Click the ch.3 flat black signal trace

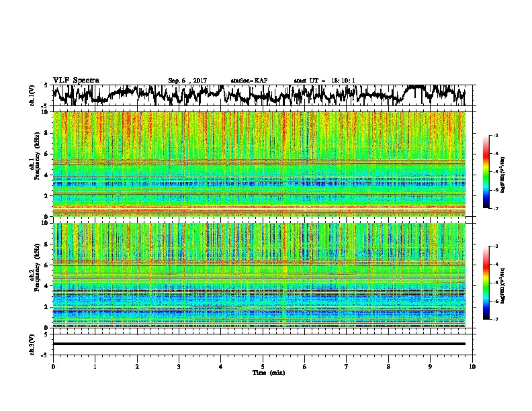[259, 344]
